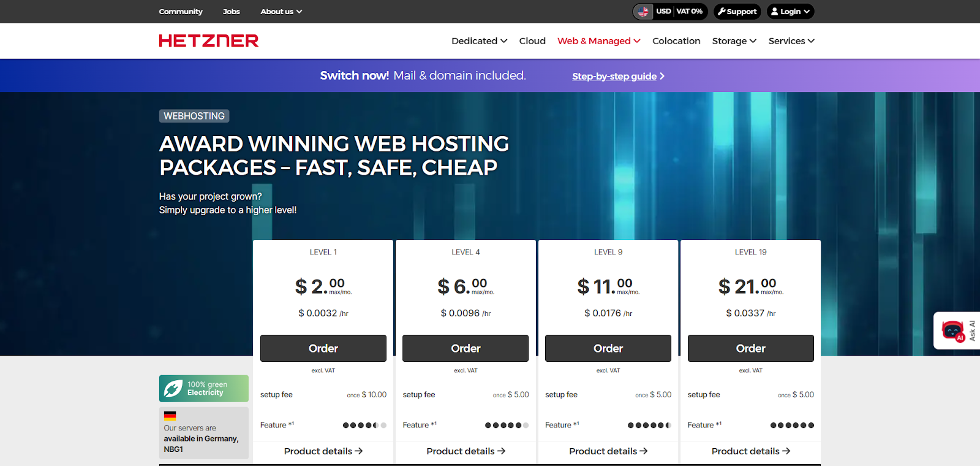View Product details for Level 9

pyautogui.click(x=608, y=451)
